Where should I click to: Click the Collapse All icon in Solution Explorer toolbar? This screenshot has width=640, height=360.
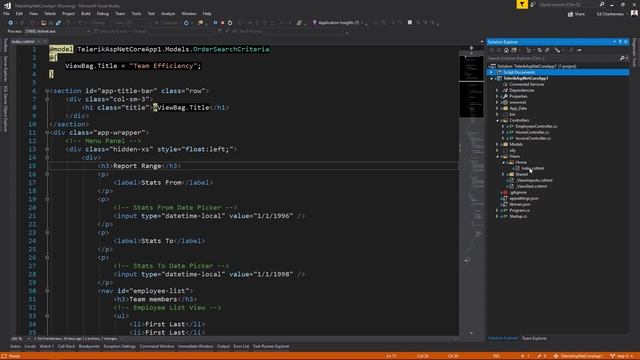click(540, 50)
